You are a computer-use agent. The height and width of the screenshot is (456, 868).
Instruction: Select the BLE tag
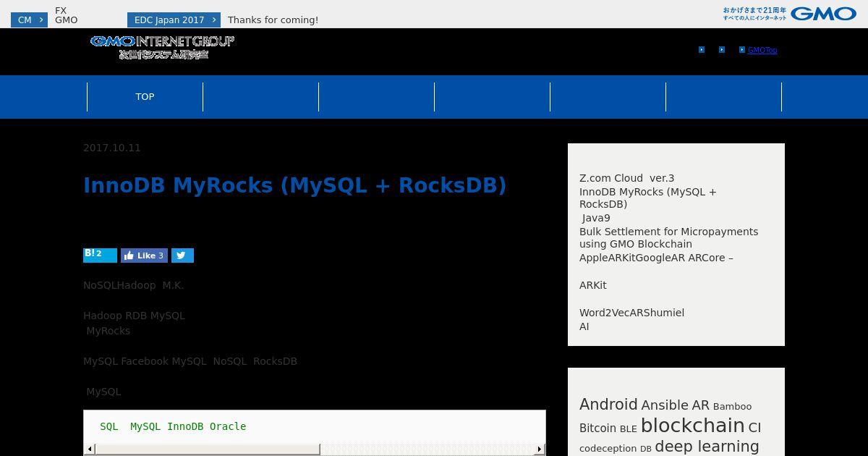628,429
